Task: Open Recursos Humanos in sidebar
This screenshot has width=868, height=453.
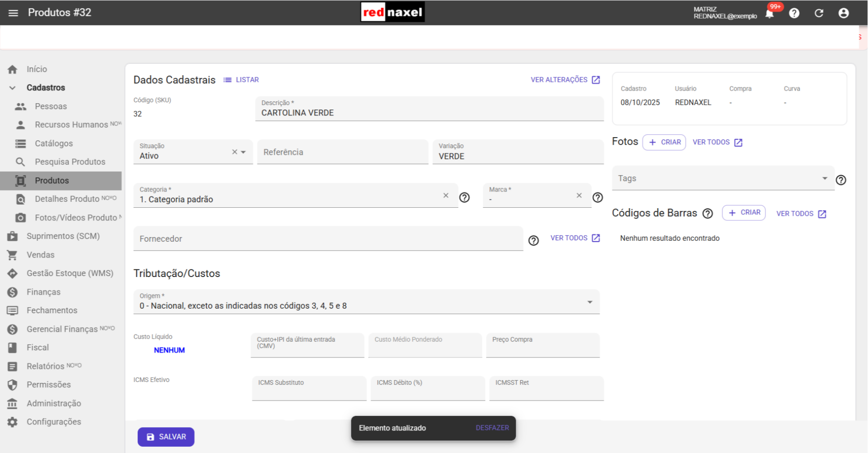Action: pos(61,124)
